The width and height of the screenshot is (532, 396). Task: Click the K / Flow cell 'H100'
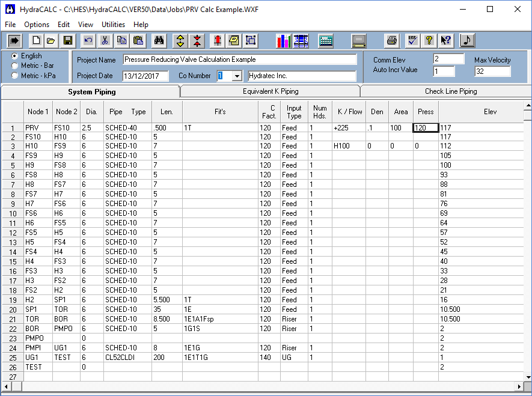(349, 146)
